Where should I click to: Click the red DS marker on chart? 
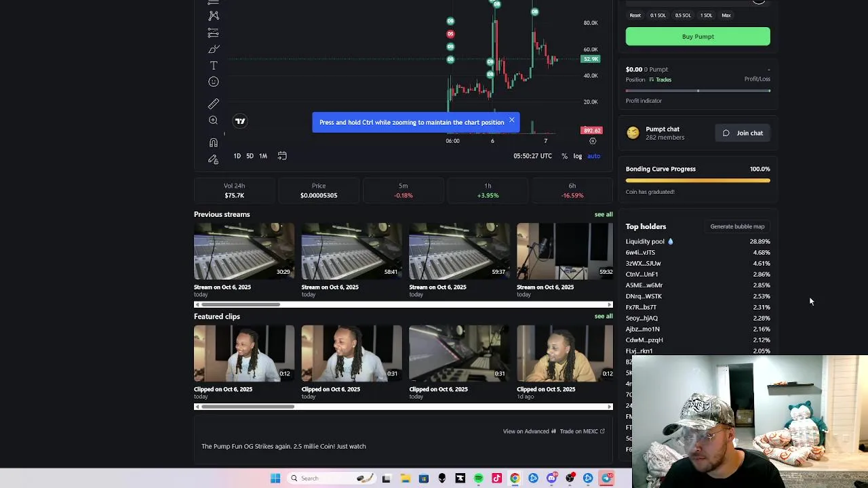click(x=450, y=34)
